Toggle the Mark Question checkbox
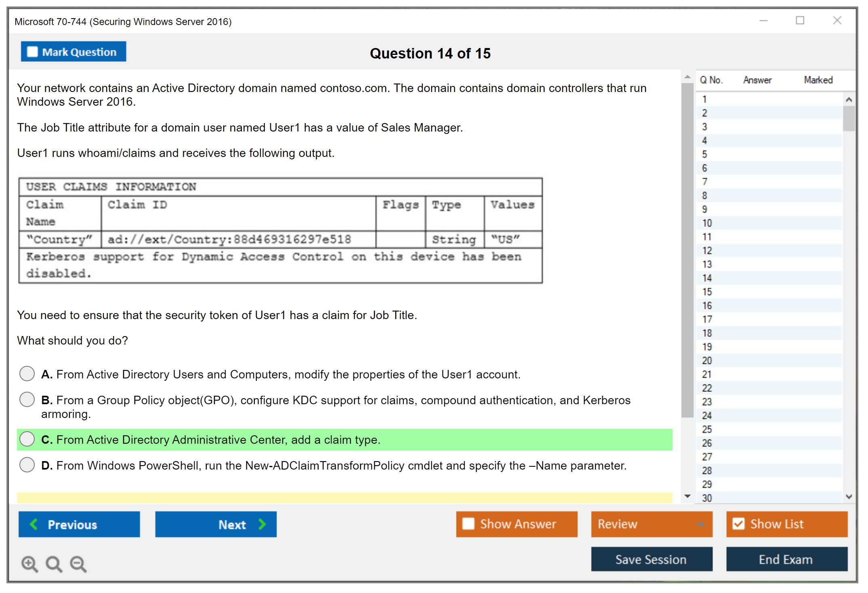This screenshot has height=593, width=868. (x=32, y=52)
